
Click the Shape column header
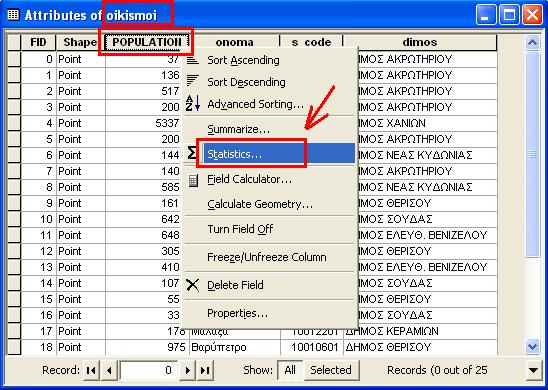(x=80, y=42)
